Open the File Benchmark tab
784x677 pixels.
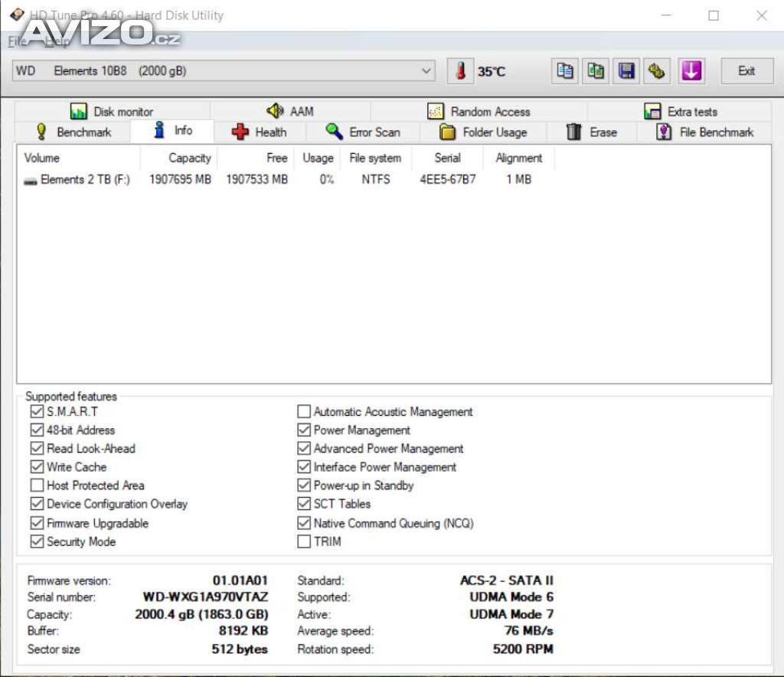(x=705, y=132)
